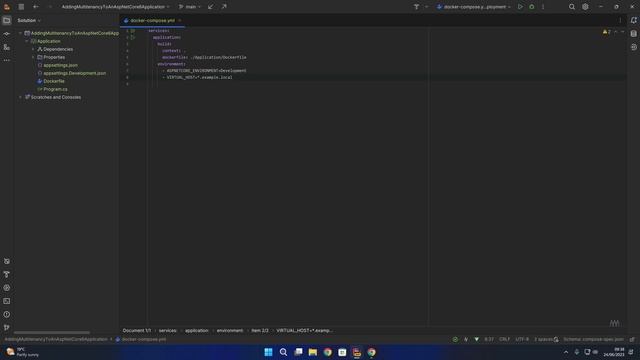The height and width of the screenshot is (360, 640).
Task: Start debugging with the bug icon
Action: 531,7
